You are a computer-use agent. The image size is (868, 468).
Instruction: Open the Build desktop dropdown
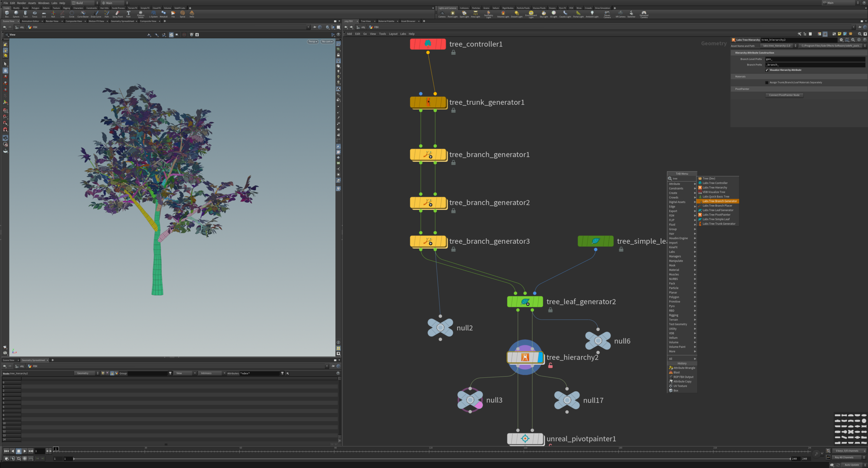tap(85, 3)
